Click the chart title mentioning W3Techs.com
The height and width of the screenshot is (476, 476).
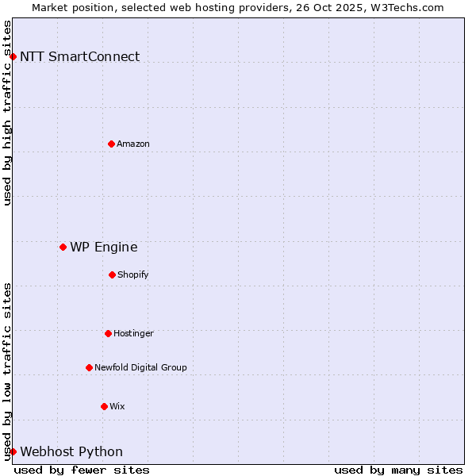tap(238, 7)
